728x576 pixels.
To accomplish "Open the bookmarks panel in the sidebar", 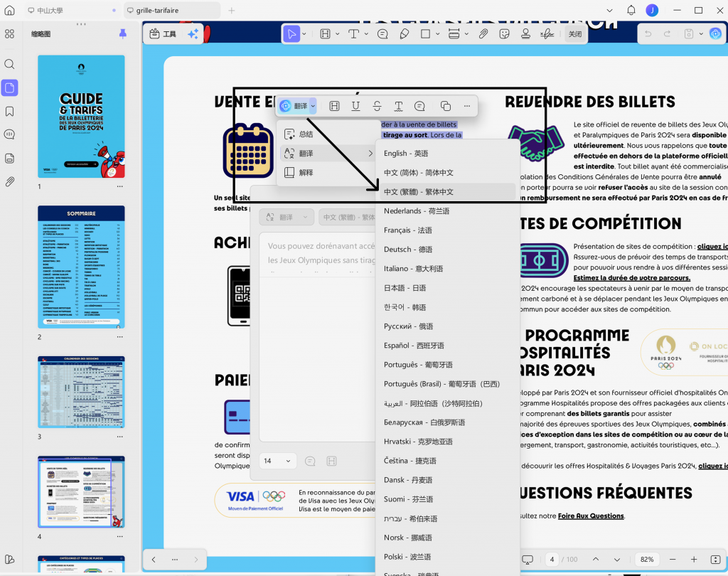I will click(x=9, y=112).
